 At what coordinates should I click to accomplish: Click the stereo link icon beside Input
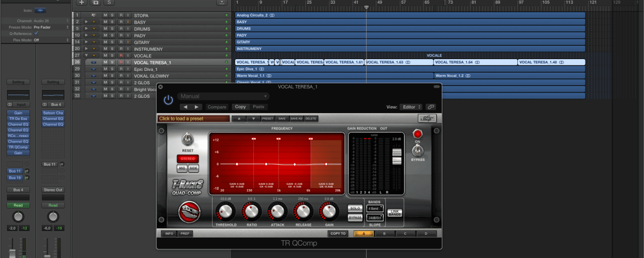point(10,104)
